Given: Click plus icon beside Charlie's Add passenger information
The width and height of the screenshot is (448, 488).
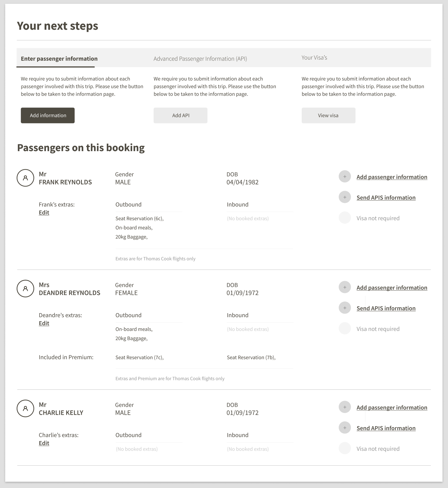Looking at the screenshot, I should click(x=345, y=407).
